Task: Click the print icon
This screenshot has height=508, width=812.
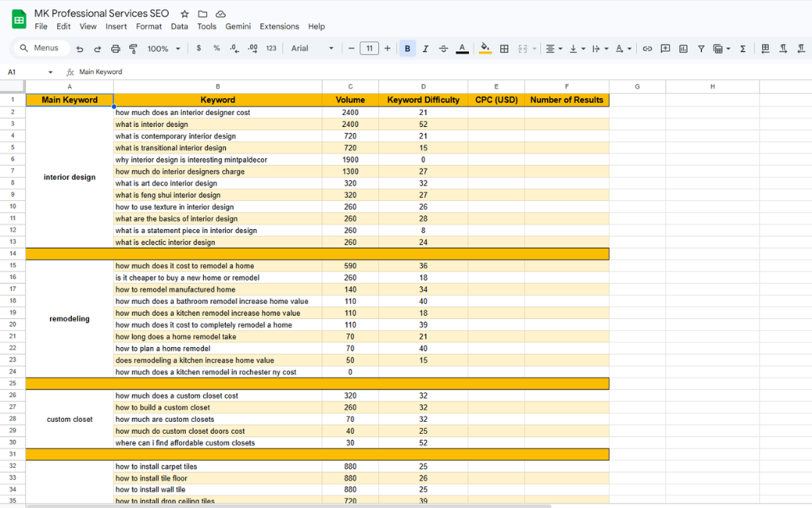Action: [x=116, y=48]
